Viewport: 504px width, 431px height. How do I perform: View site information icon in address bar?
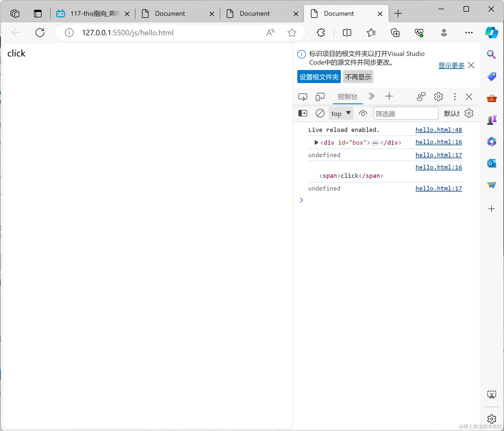click(69, 33)
